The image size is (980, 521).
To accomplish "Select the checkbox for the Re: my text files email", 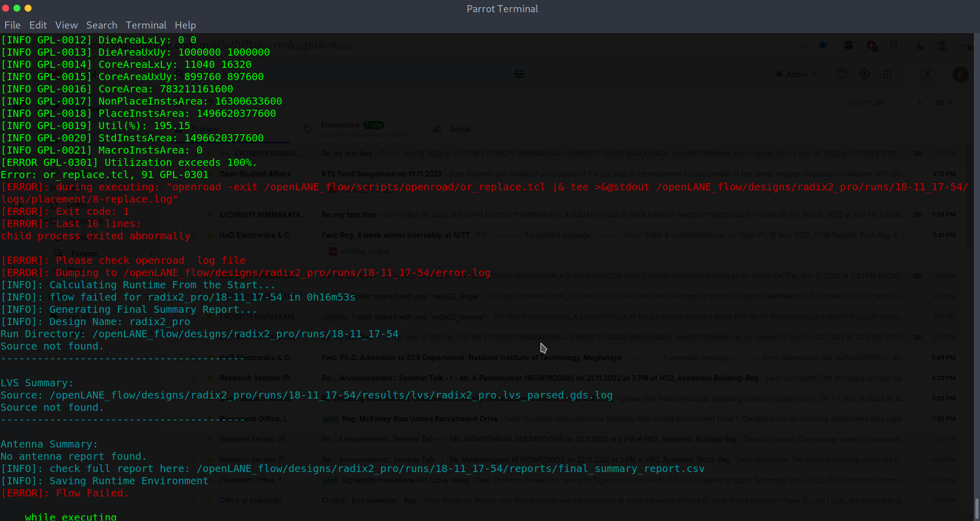I will (x=178, y=215).
